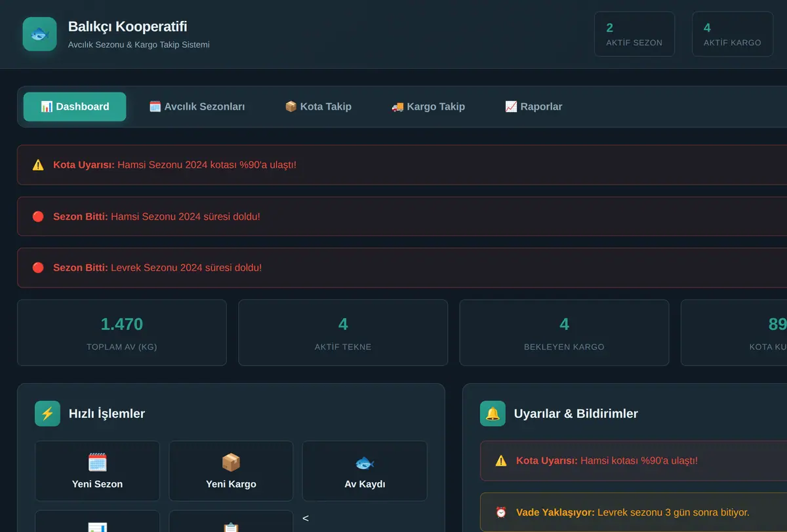
Task: Open the Dashboard tab
Action: click(x=75, y=107)
